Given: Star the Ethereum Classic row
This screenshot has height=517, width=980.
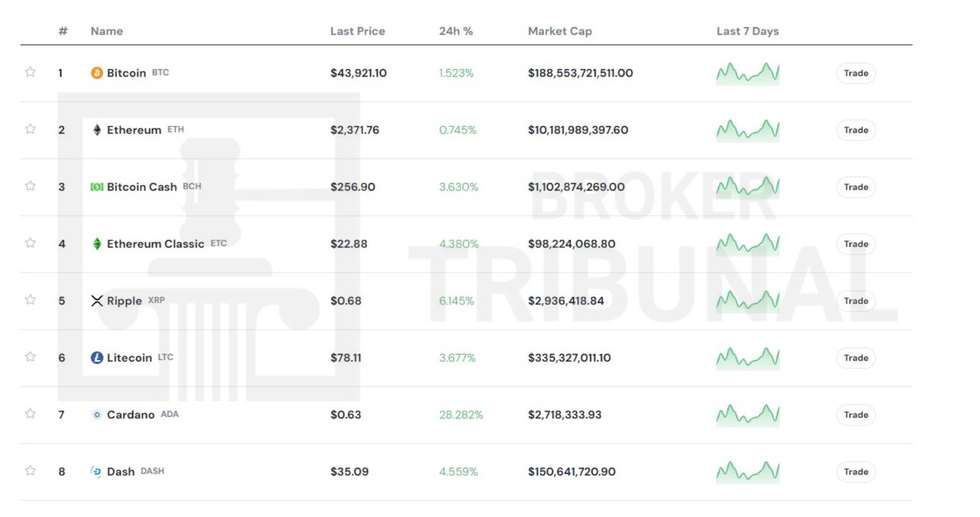Looking at the screenshot, I should coord(30,242).
